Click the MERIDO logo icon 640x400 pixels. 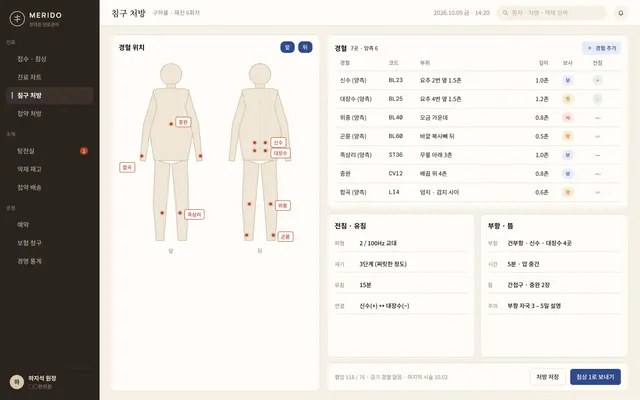[x=17, y=18]
